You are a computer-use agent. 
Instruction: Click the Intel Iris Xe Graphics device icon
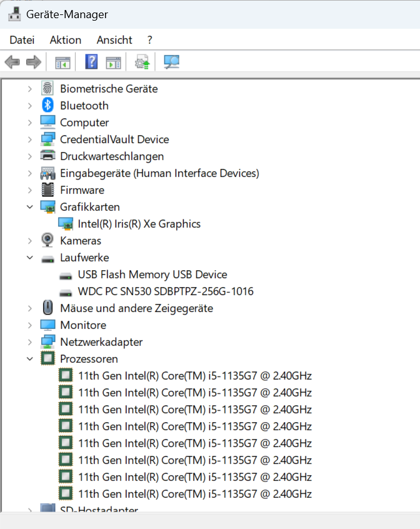point(66,224)
